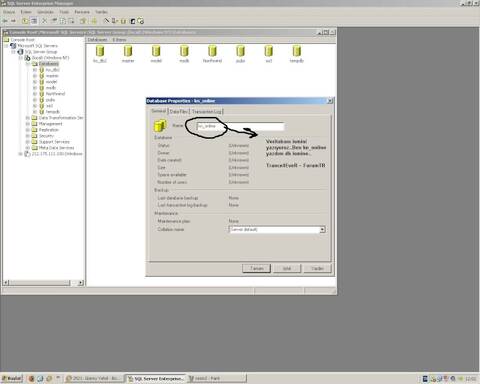The height and width of the screenshot is (384, 480).
Task: Open the Collation name dropdown
Action: click(322, 229)
